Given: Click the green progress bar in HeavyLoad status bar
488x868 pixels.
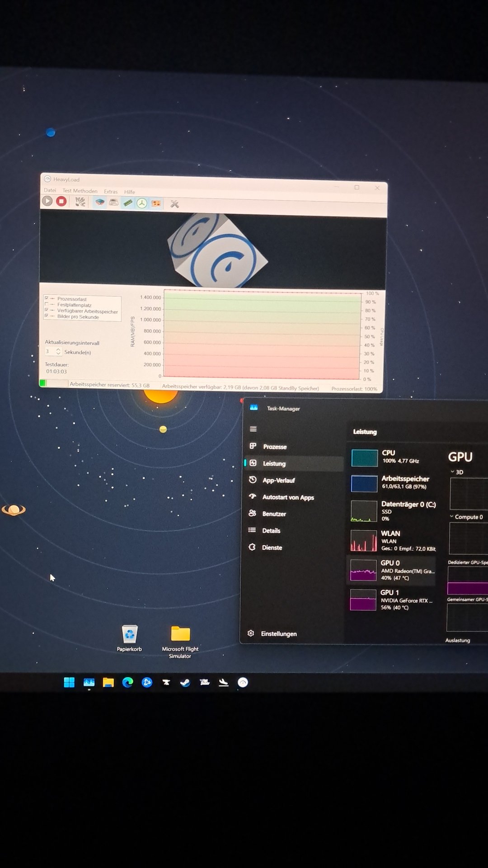Looking at the screenshot, I should (54, 383).
